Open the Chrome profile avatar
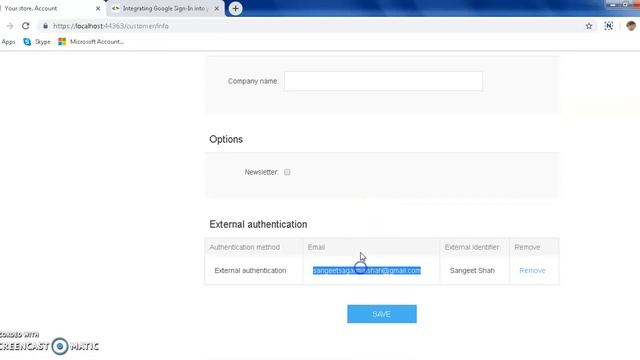The image size is (640, 360). 631,26
